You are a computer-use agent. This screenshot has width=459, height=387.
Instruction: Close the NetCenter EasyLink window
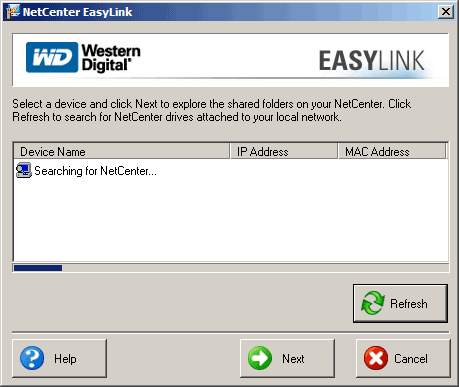pyautogui.click(x=446, y=12)
